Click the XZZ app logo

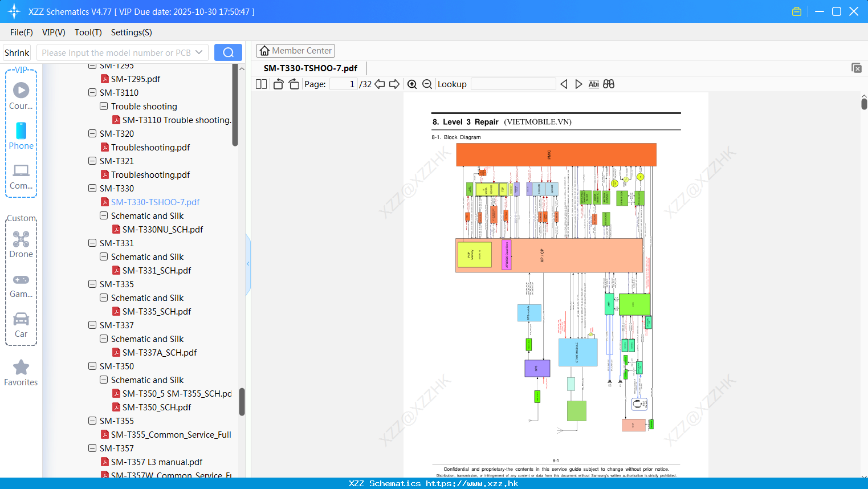(x=14, y=11)
